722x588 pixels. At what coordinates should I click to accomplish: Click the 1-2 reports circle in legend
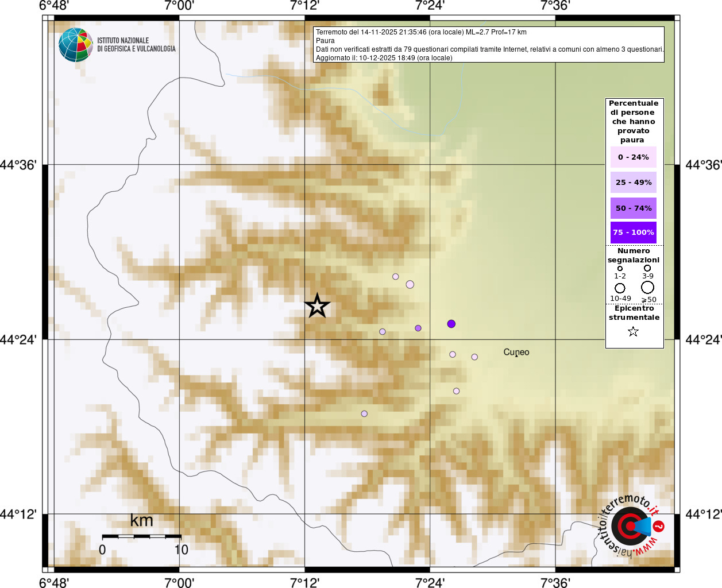click(620, 269)
